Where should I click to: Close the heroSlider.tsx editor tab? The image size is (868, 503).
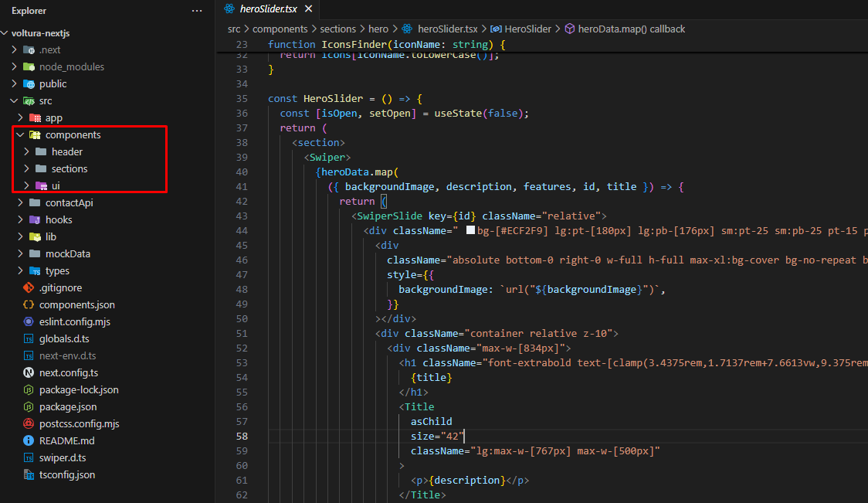[x=308, y=9]
